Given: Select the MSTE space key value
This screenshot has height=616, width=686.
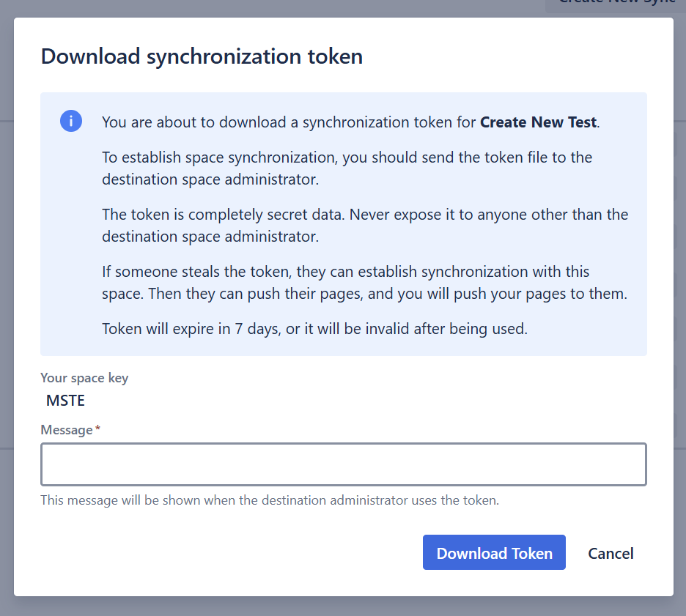Looking at the screenshot, I should tap(65, 401).
